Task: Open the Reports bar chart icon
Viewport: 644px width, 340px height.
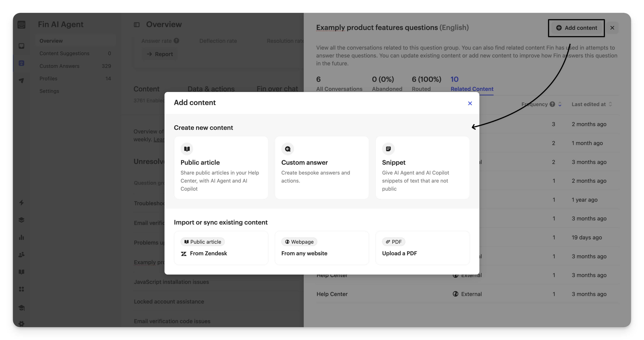Action: tap(21, 237)
